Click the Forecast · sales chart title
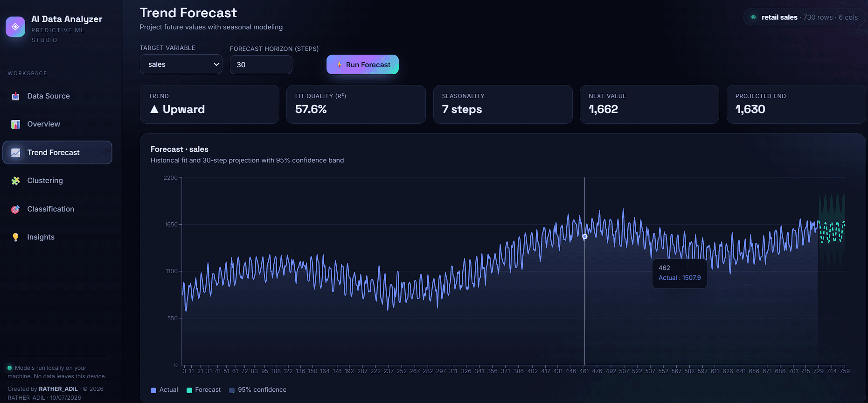868x403 pixels. (x=180, y=149)
